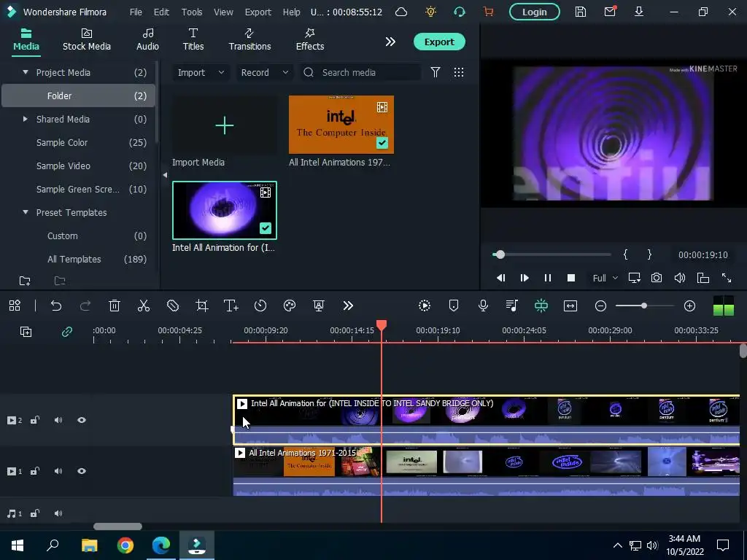747x560 pixels.
Task: Select the Sample Color folder
Action: click(79, 142)
